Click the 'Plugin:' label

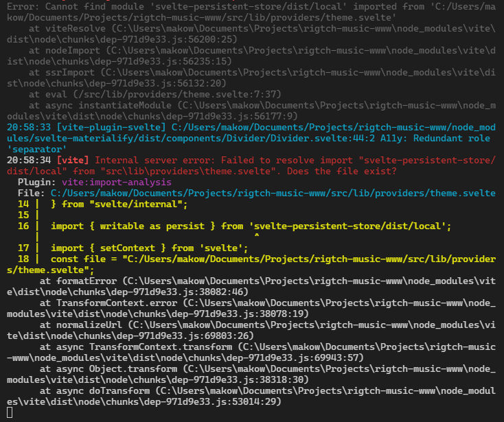[x=37, y=183]
